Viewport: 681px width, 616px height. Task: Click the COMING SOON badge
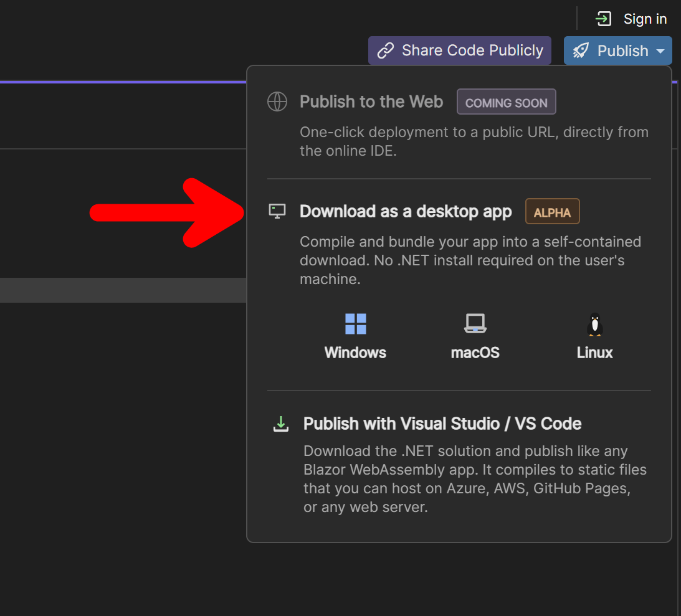pyautogui.click(x=506, y=102)
